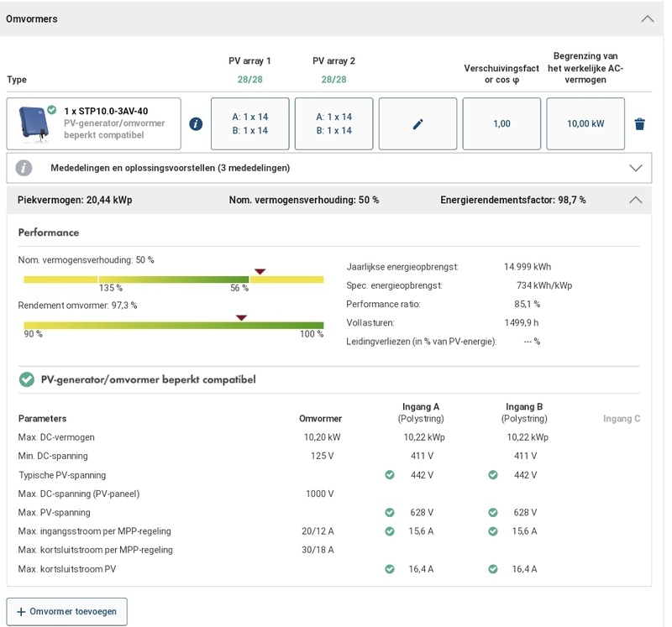672x627 pixels.
Task: Open PV array 2 string configuration
Action: pos(333,124)
